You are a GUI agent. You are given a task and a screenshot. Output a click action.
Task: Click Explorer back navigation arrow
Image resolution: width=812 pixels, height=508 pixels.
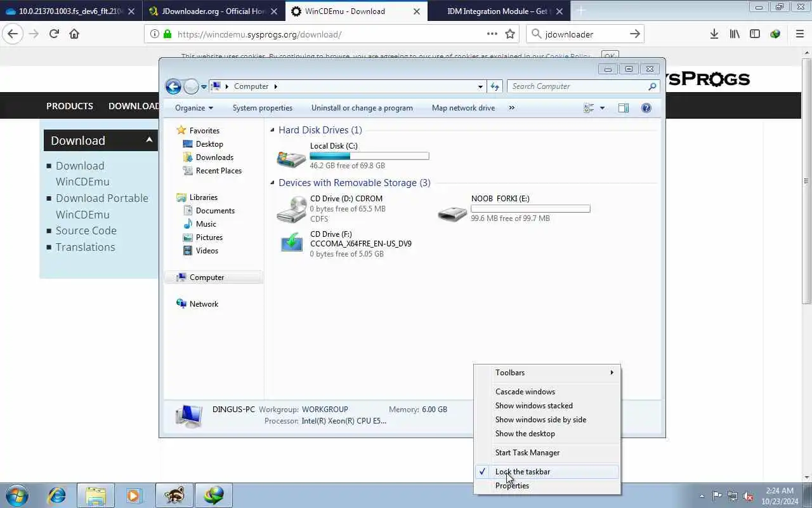[173, 86]
